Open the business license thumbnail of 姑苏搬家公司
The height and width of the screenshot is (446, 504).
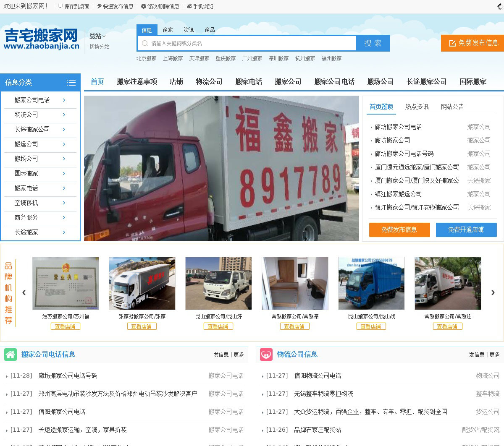tap(66, 284)
